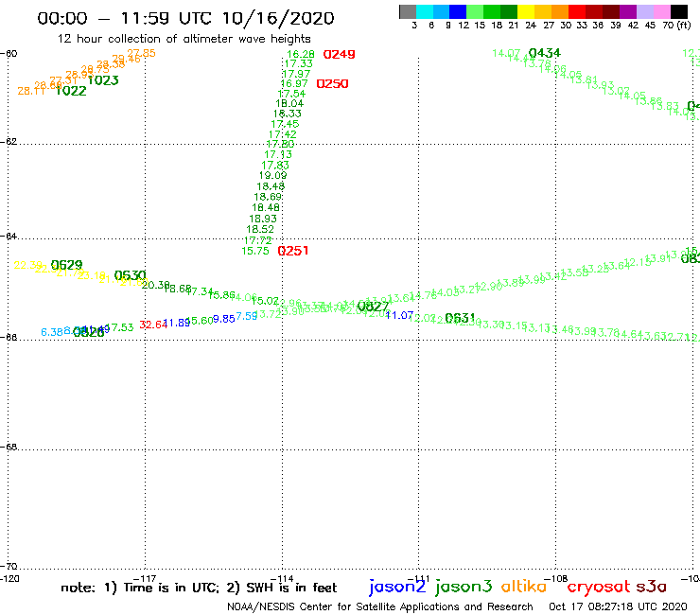The width and height of the screenshot is (700, 615).
Task: Click the time marker 0827
Action: (373, 307)
